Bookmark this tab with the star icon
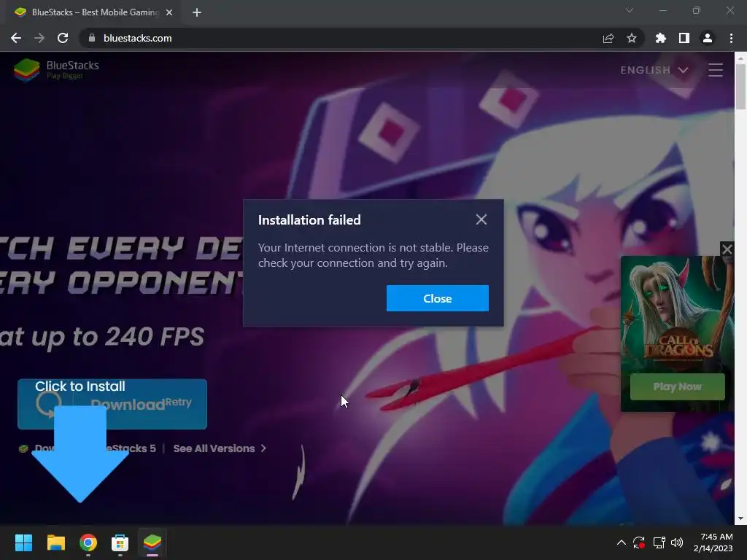 [632, 38]
